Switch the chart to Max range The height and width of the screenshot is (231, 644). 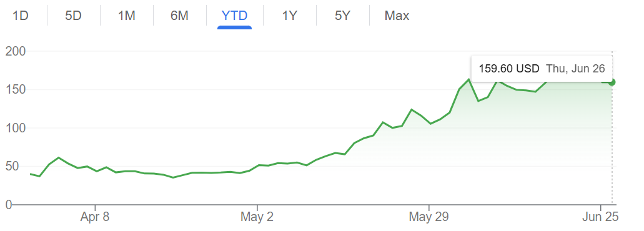[x=397, y=16]
